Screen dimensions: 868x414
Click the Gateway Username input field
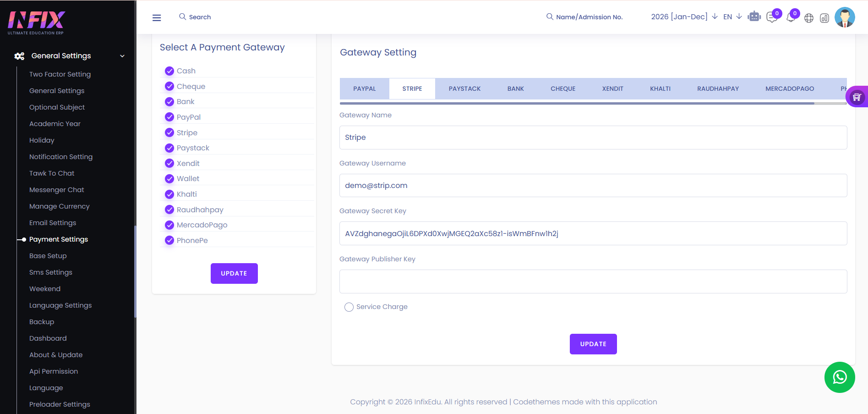(x=593, y=185)
